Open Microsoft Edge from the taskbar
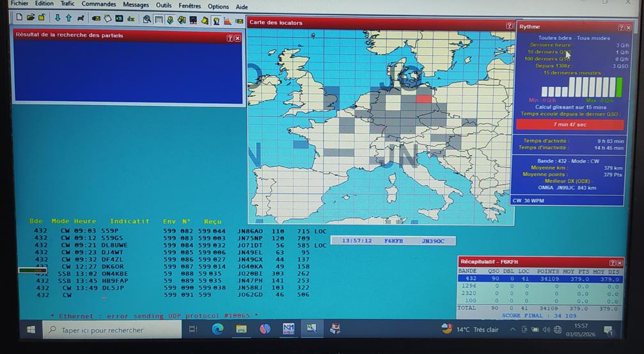This screenshot has height=354, width=644. 217,329
